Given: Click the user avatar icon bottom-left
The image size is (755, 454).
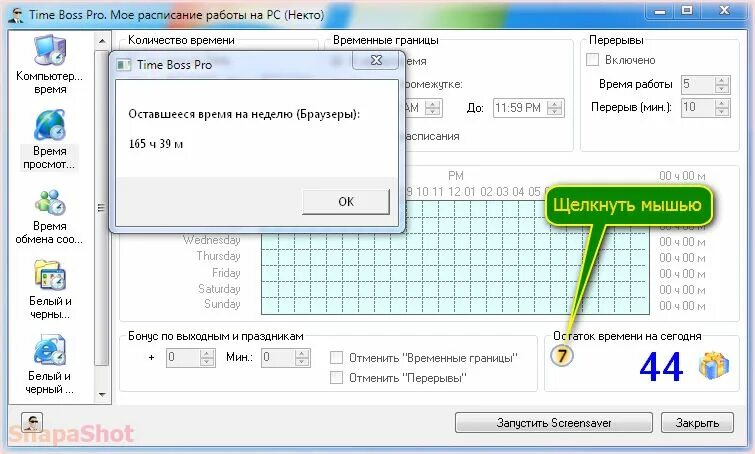Looking at the screenshot, I should (x=32, y=423).
